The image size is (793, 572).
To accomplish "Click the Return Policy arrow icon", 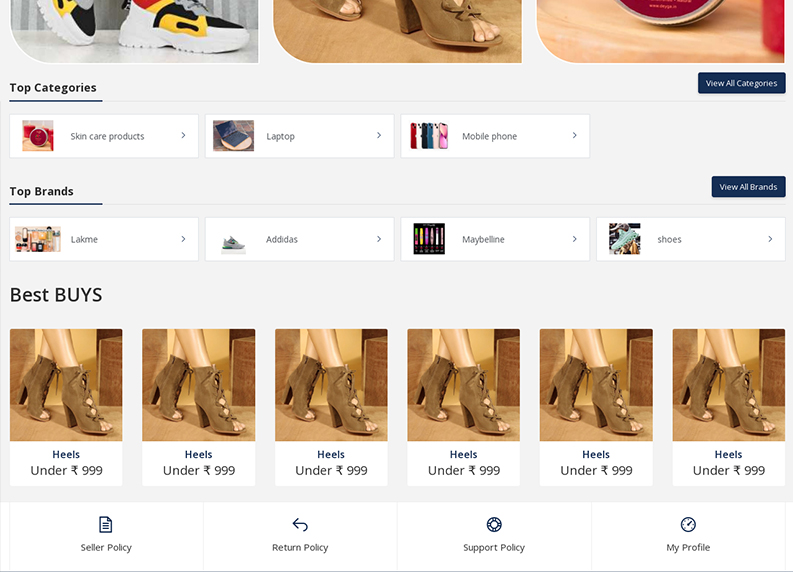I will [300, 525].
